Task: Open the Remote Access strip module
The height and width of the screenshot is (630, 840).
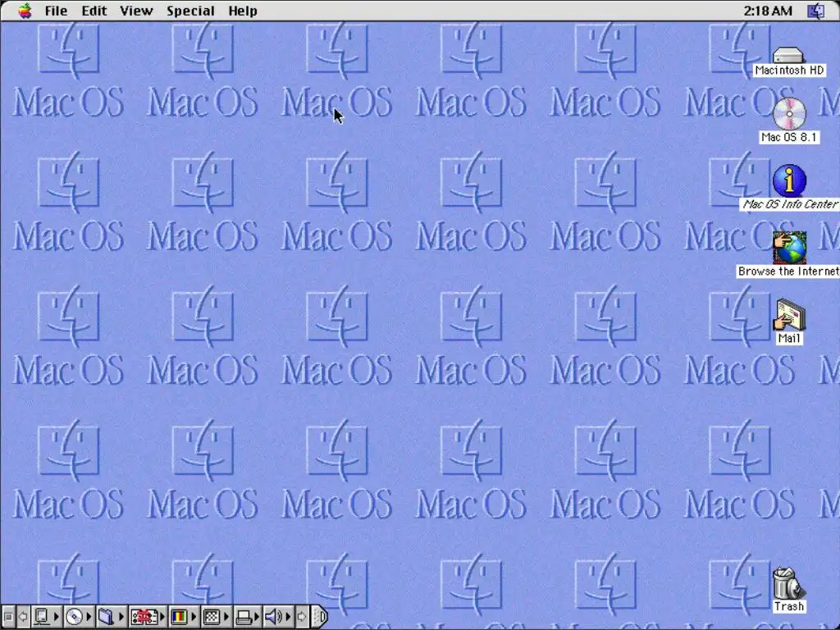Action: 148,617
